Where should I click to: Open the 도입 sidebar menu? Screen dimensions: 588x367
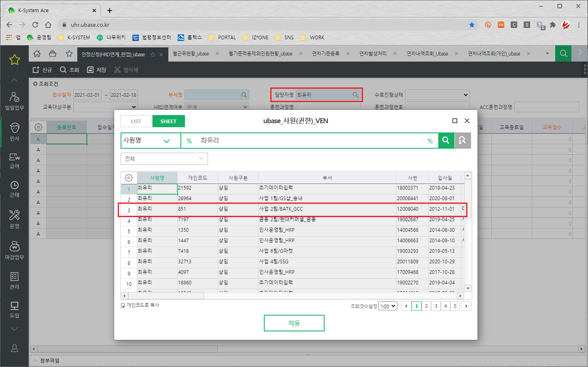pos(15,310)
